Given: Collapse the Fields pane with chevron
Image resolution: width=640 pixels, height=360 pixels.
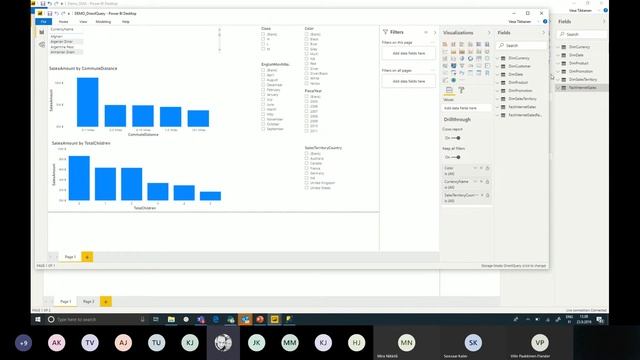Looking at the screenshot, I should click(543, 33).
